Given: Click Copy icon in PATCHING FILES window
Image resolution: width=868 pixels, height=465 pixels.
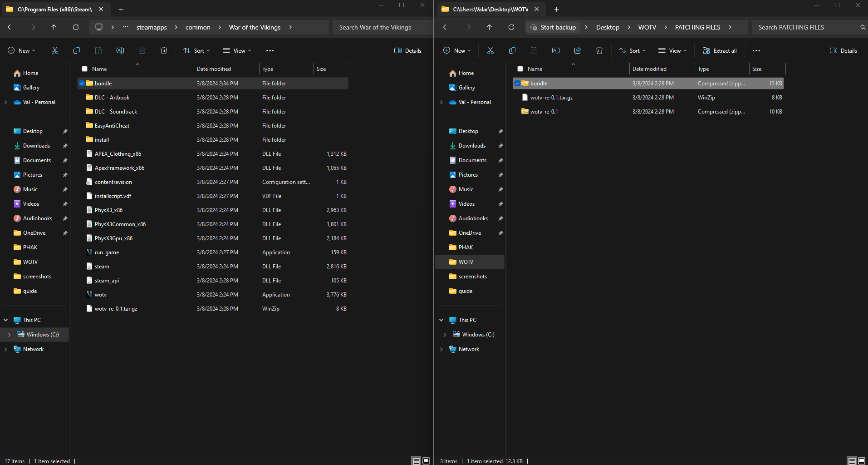Looking at the screenshot, I should tap(512, 50).
